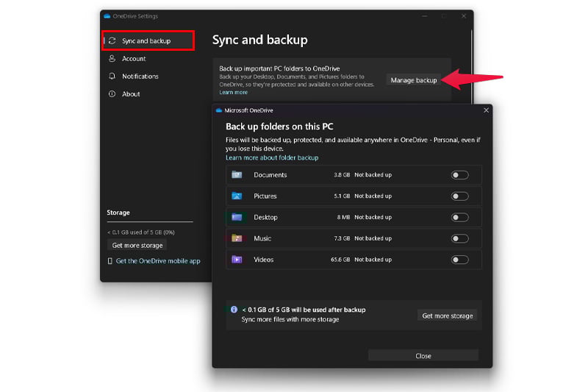Click the Documents folder name
The height and width of the screenshot is (392, 588).
tap(270, 175)
